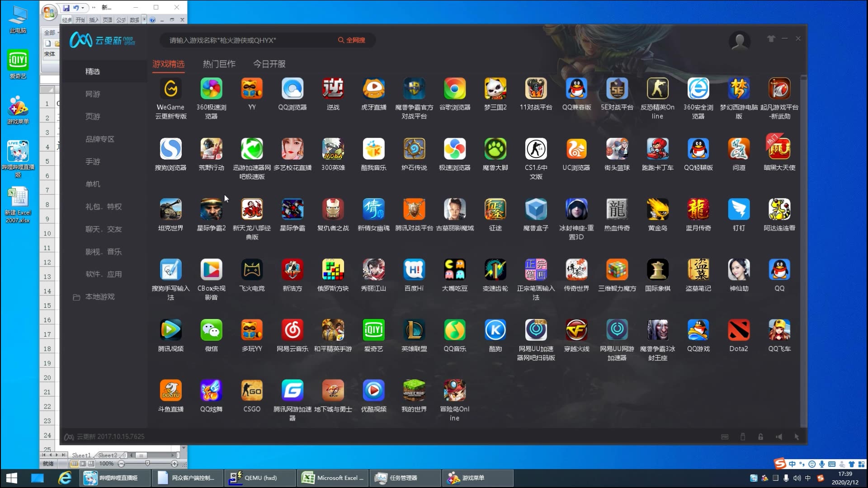
Task: Open 腾讯视频 icon
Action: point(170,330)
